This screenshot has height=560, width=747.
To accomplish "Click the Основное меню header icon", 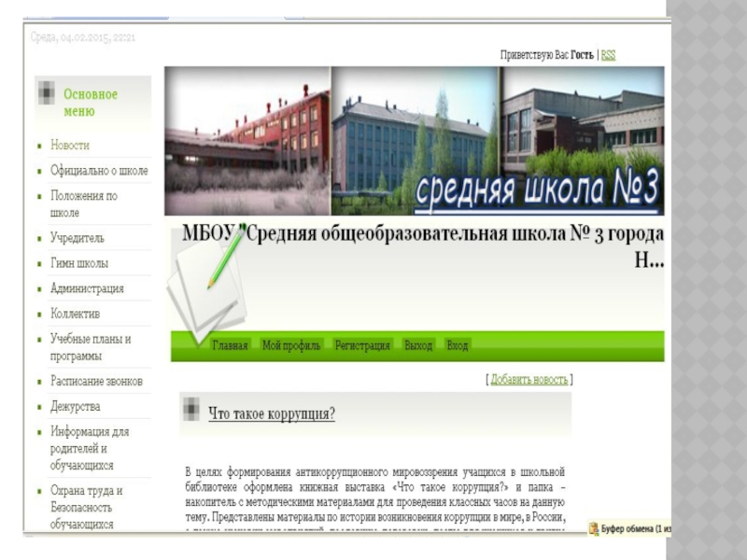I will click(47, 92).
